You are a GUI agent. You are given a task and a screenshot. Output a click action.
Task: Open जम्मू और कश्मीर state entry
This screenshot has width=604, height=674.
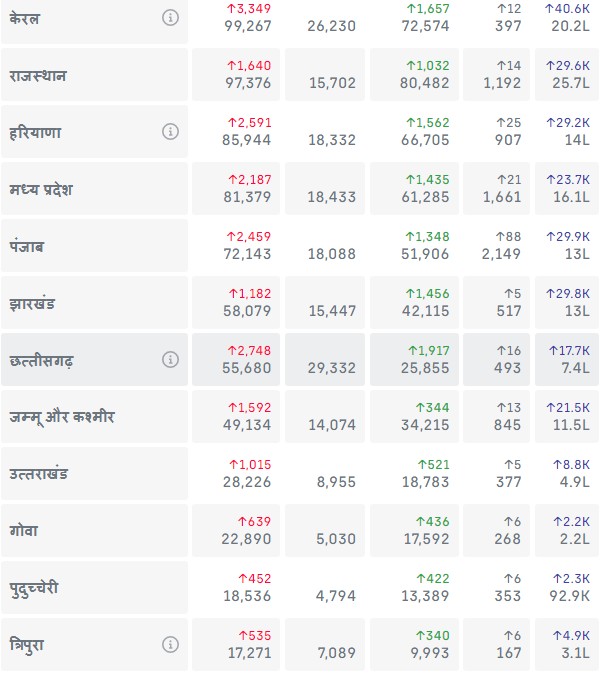point(61,417)
